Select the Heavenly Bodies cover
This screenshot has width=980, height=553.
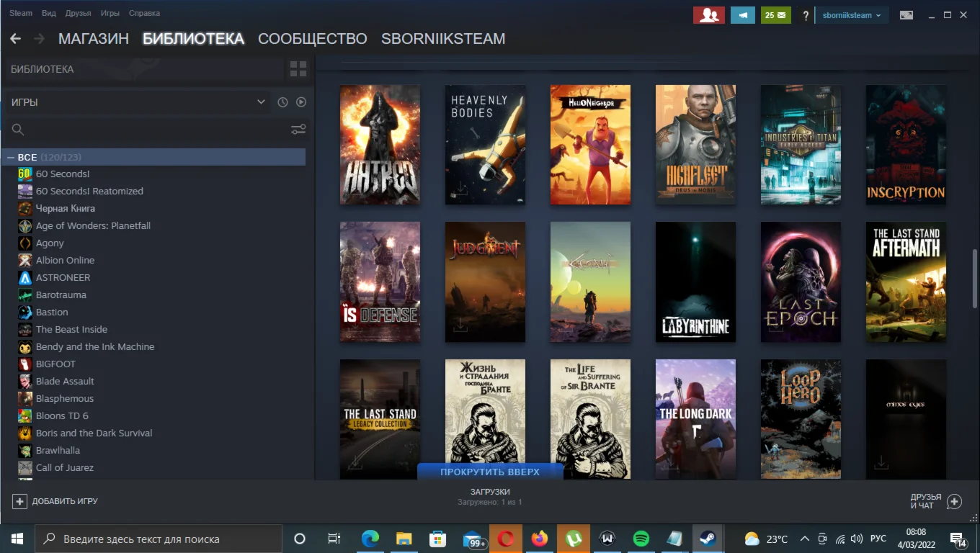click(x=485, y=145)
